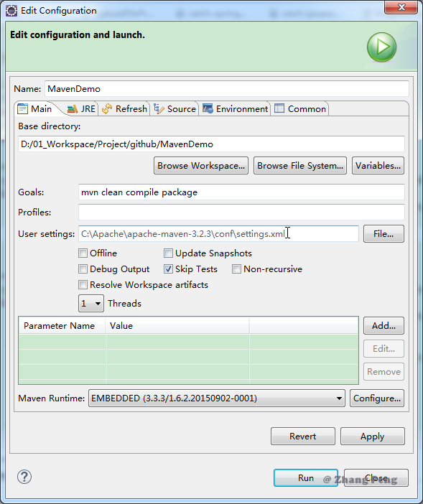Click the JRE tab's books icon
Viewport: 423px width, 504px height.
click(73, 109)
